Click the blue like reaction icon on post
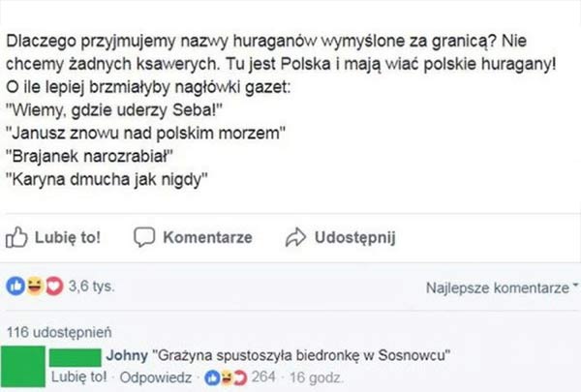This screenshot has height=392, width=581. [15, 287]
